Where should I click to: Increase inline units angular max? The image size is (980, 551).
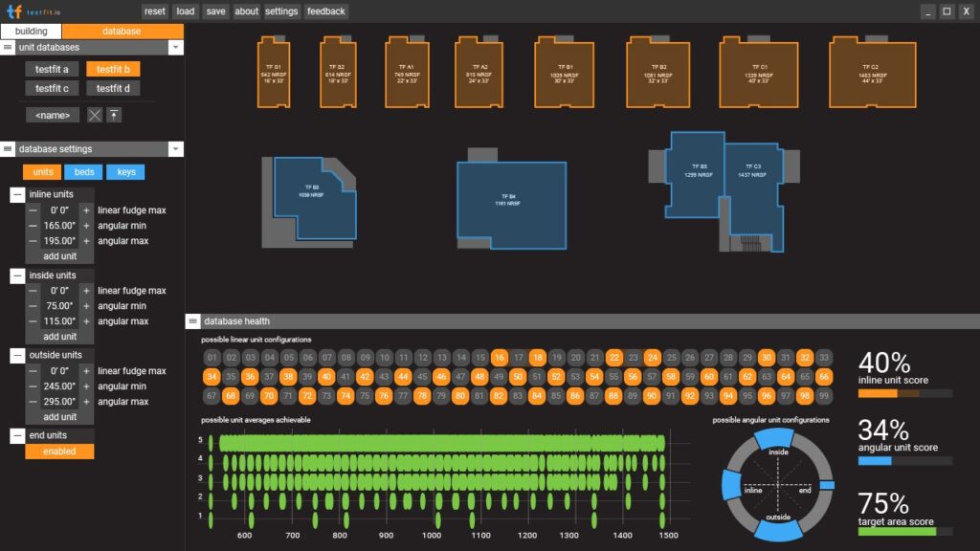(x=86, y=240)
